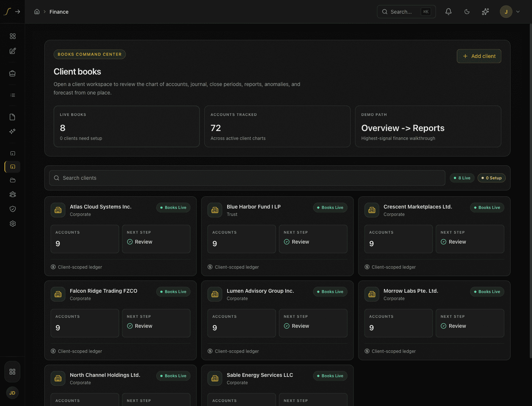This screenshot has height=406, width=532.
Task: Open Blue Harbor Fund I LP client title
Action: click(x=254, y=207)
